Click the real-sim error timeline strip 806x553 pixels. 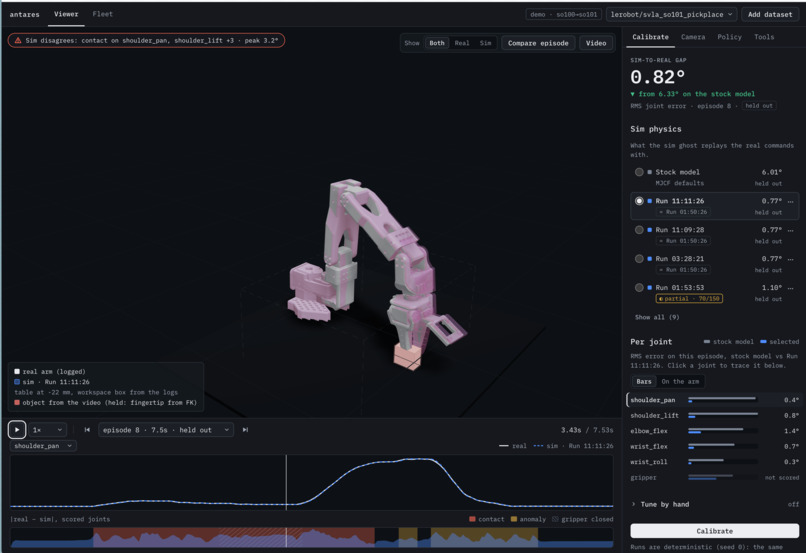(312, 538)
